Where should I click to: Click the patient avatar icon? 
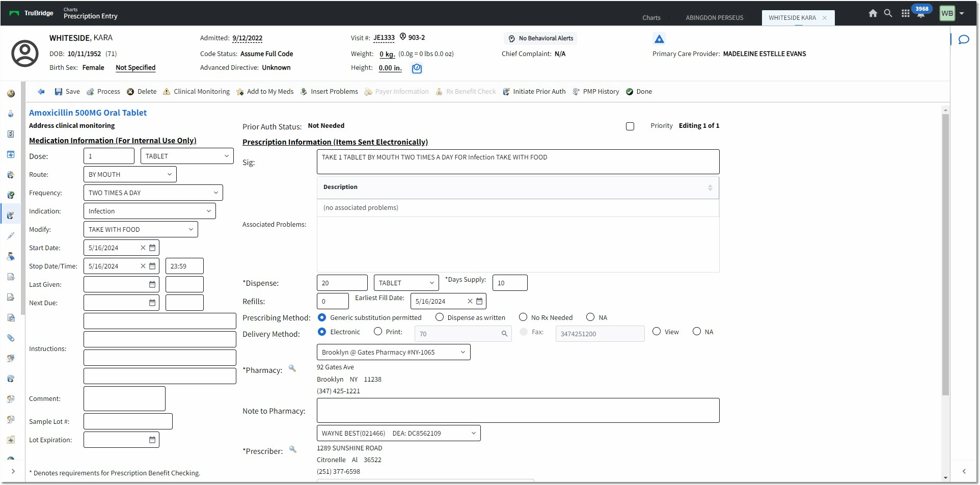[25, 53]
